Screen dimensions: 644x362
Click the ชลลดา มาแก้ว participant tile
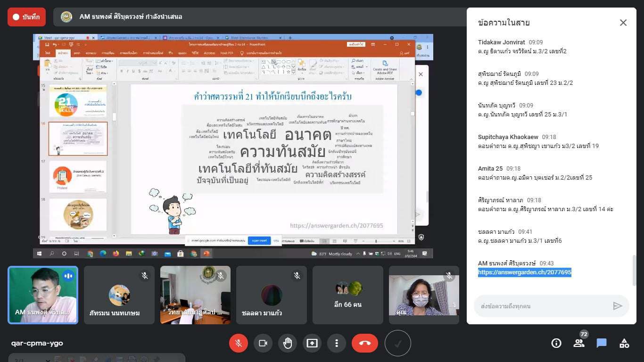pyautogui.click(x=272, y=295)
